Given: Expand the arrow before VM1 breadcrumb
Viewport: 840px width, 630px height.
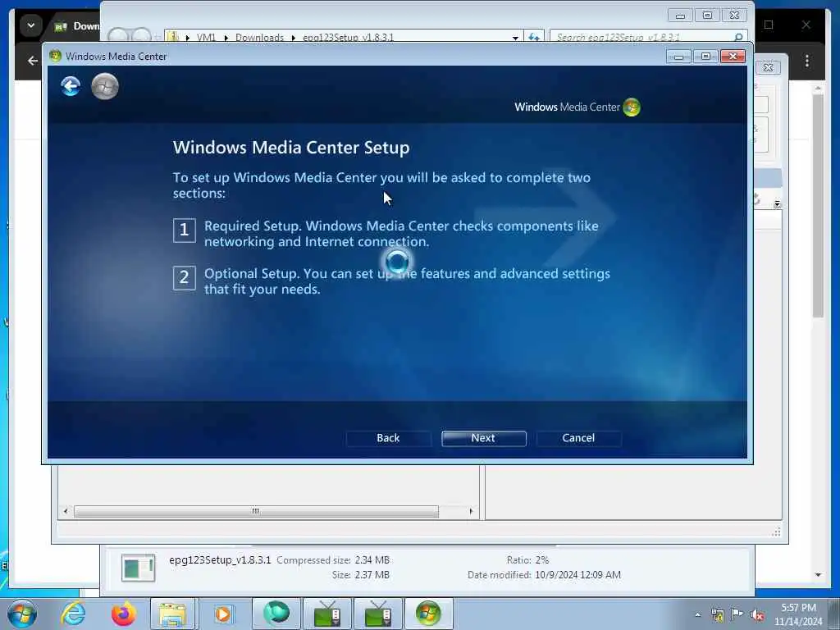Looking at the screenshot, I should click(188, 38).
